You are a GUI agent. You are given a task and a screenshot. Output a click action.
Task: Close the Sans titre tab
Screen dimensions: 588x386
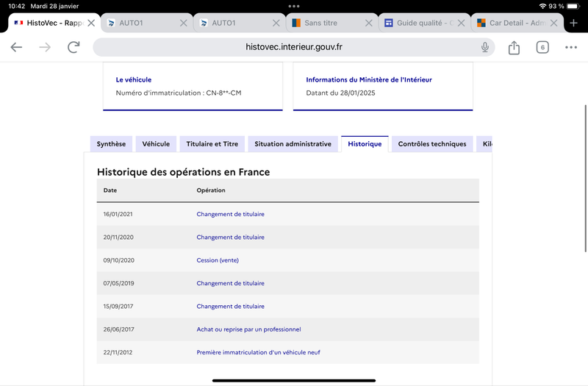369,23
